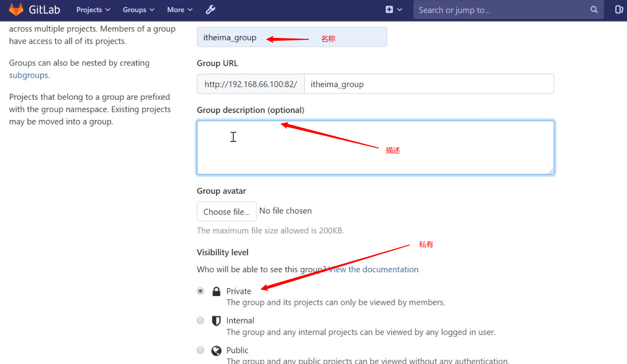Expand the More dropdown menu

pos(180,9)
